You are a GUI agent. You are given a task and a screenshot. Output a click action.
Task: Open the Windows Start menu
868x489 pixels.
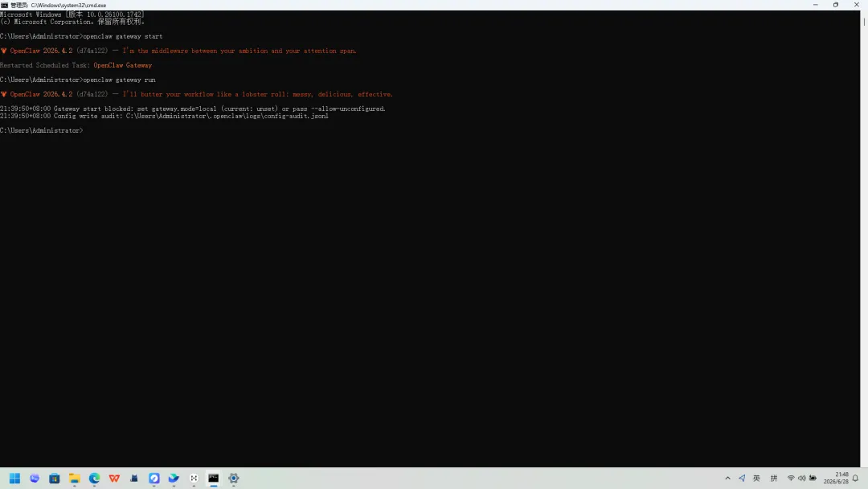click(15, 478)
